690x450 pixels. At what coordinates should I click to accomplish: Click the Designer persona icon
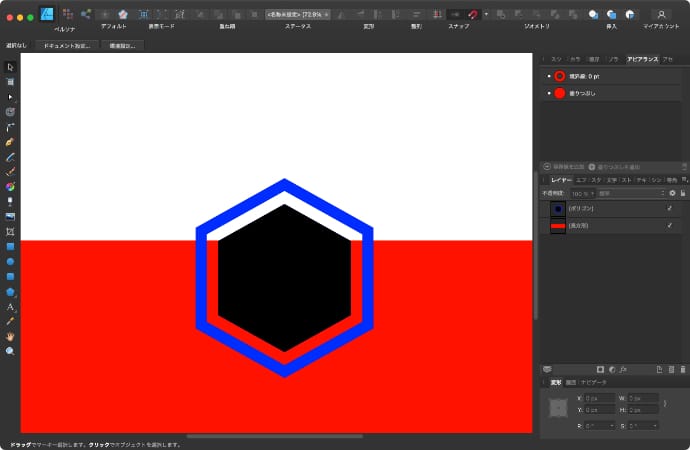tap(46, 14)
